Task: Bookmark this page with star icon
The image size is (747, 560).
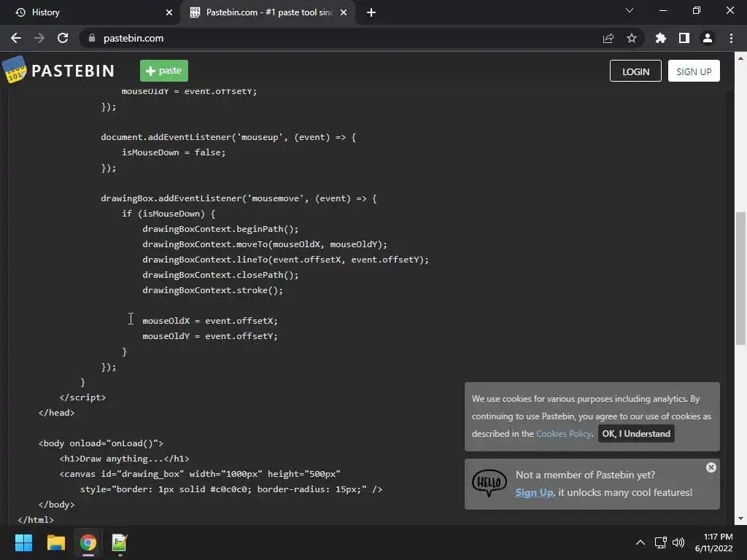Action: 632,38
